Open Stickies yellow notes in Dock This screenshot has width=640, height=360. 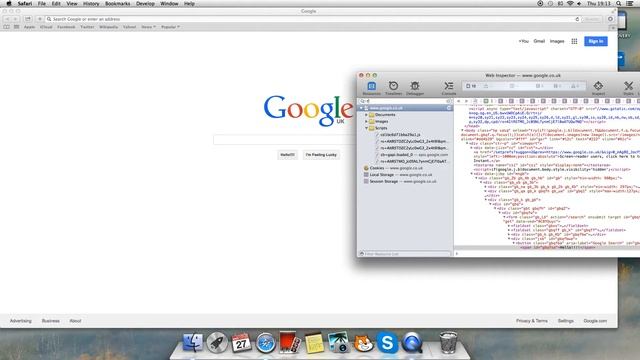click(x=314, y=343)
